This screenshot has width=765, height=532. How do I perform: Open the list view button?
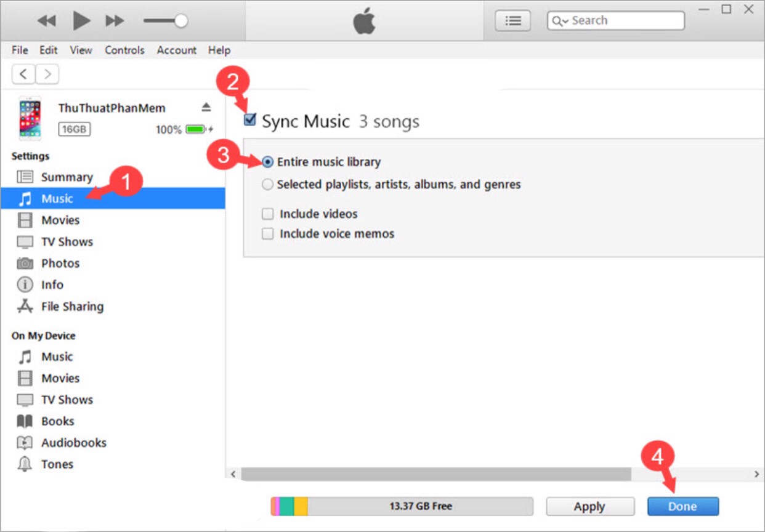coord(513,21)
